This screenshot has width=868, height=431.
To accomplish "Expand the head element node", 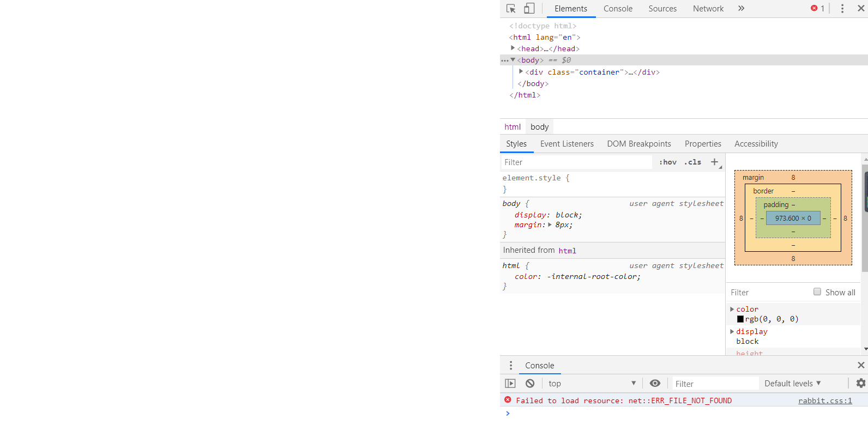I will [513, 48].
